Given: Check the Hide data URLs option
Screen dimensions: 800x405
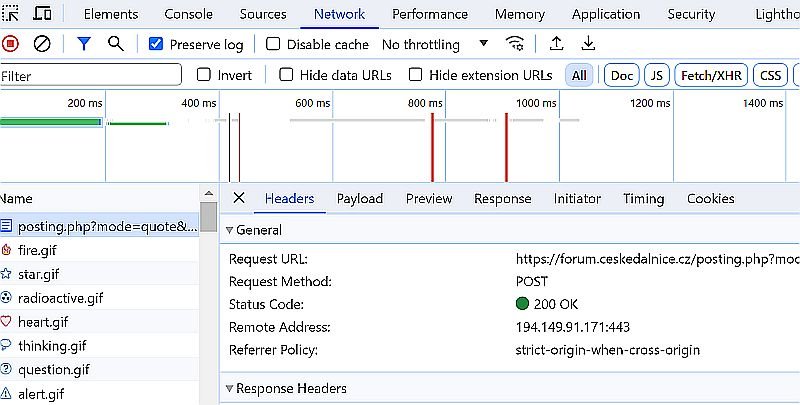Looking at the screenshot, I should pyautogui.click(x=286, y=75).
